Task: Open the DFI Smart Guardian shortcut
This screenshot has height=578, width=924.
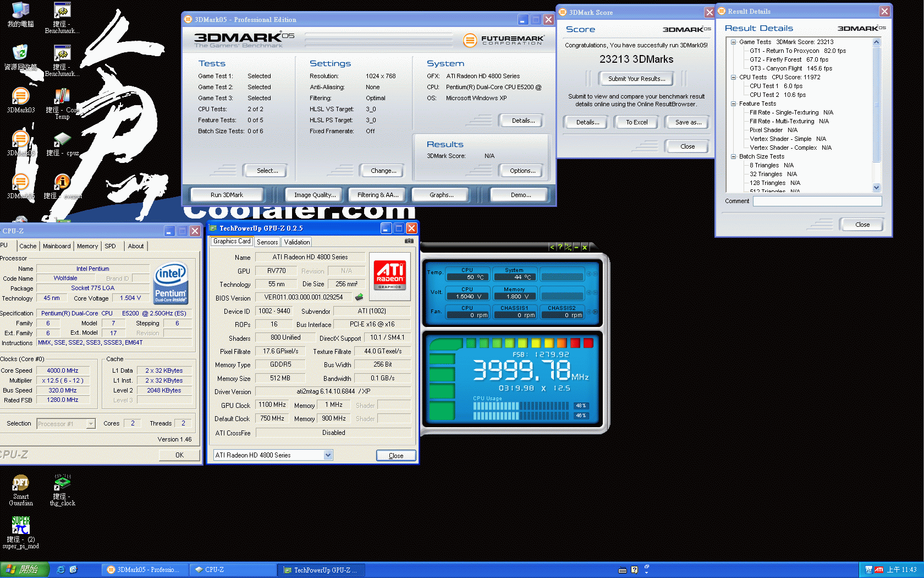Action: 20,490
